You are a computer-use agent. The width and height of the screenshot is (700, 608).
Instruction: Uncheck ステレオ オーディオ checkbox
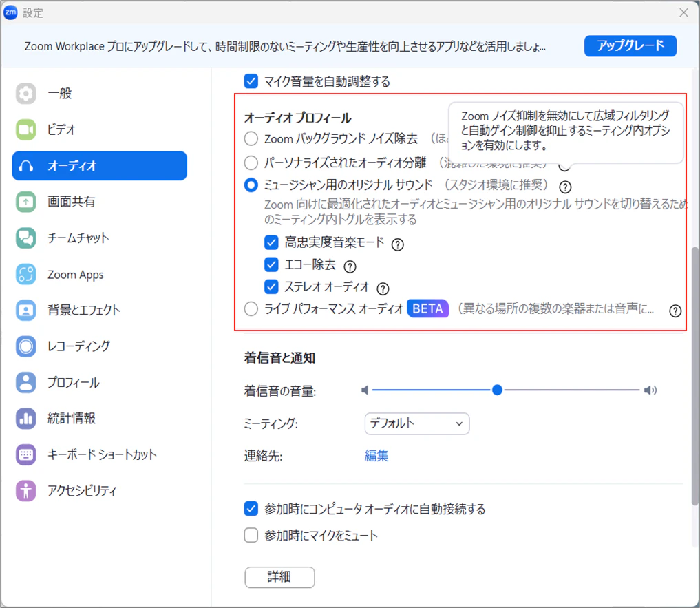[271, 286]
